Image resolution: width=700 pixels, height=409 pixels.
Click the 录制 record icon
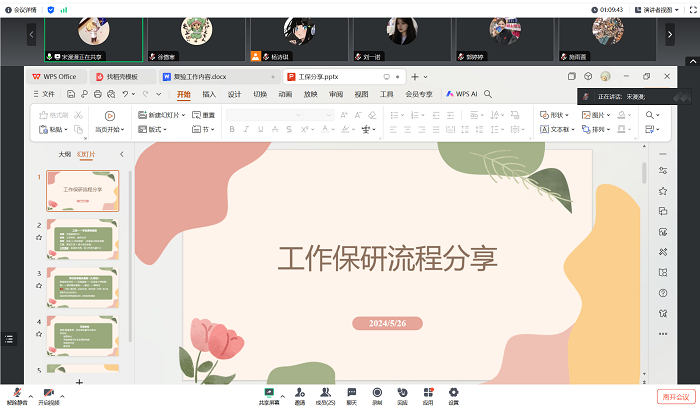tap(377, 392)
